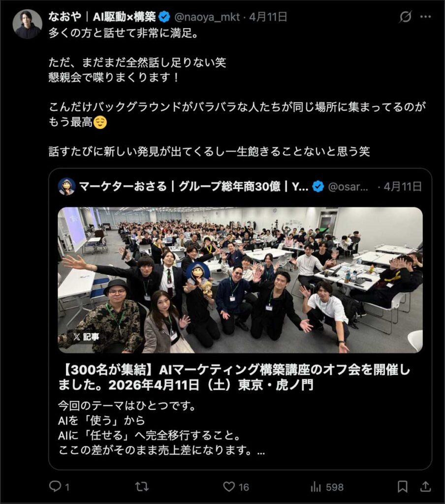
Task: Like the post with the heart icon
Action: coord(229,487)
